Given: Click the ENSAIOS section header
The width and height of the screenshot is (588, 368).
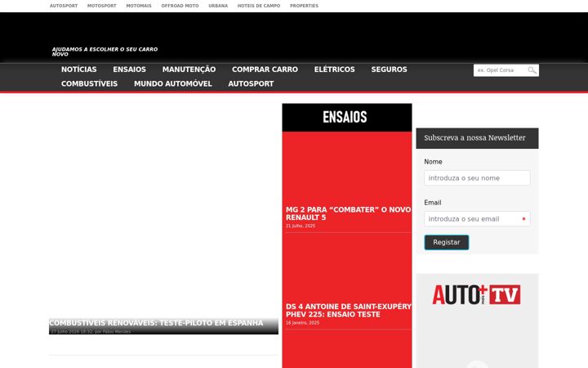Looking at the screenshot, I should tap(347, 117).
